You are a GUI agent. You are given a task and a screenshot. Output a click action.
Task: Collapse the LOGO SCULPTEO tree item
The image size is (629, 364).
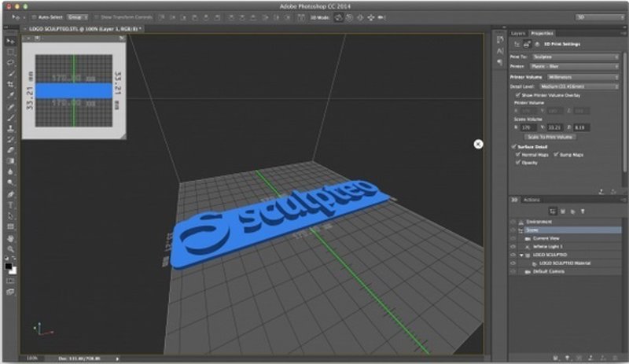click(x=521, y=255)
